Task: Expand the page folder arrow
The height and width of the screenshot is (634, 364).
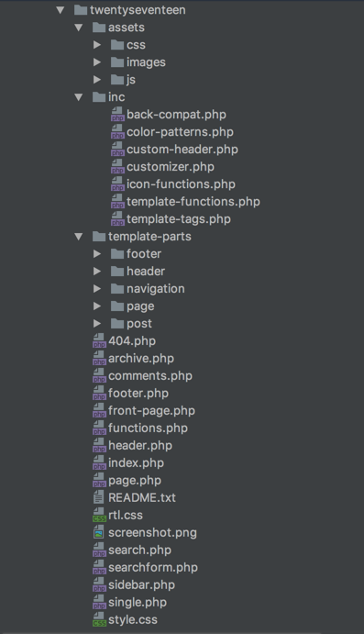Action: (x=97, y=306)
